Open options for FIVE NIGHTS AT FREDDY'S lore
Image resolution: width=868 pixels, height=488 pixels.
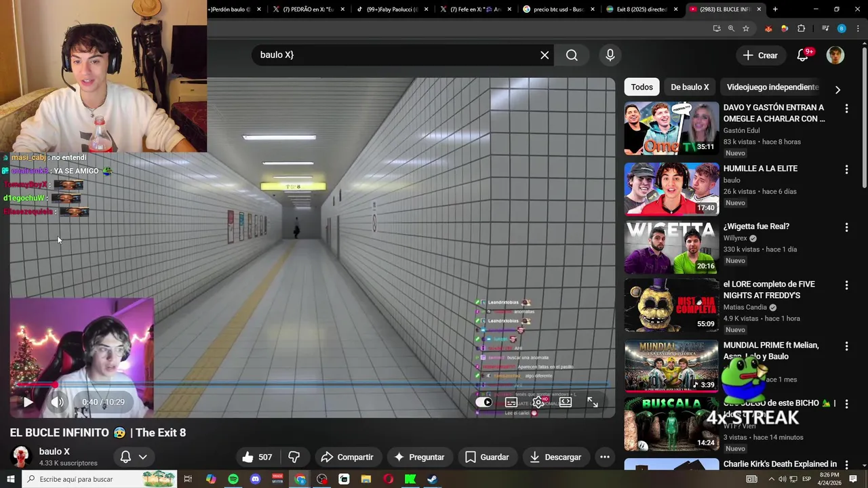pos(846,285)
